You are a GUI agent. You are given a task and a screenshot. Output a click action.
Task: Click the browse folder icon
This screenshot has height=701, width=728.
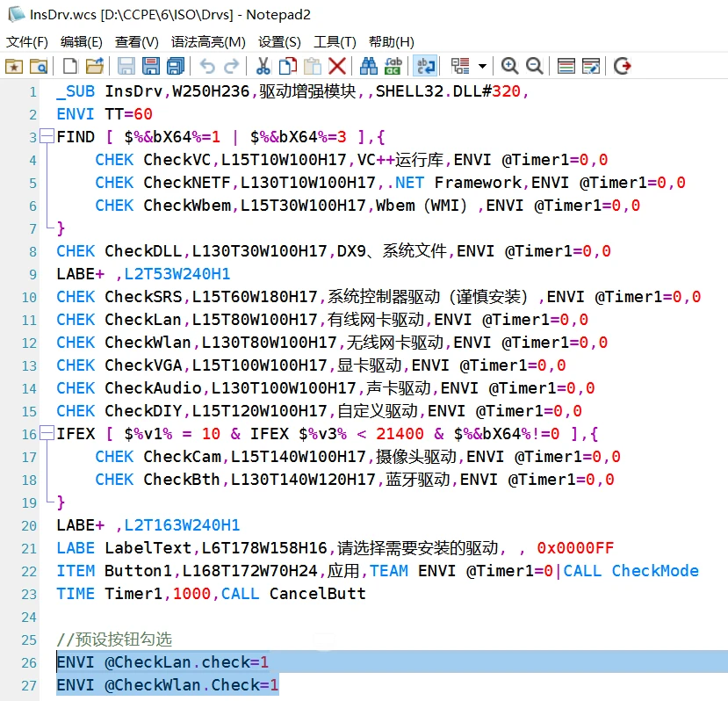[x=39, y=67]
